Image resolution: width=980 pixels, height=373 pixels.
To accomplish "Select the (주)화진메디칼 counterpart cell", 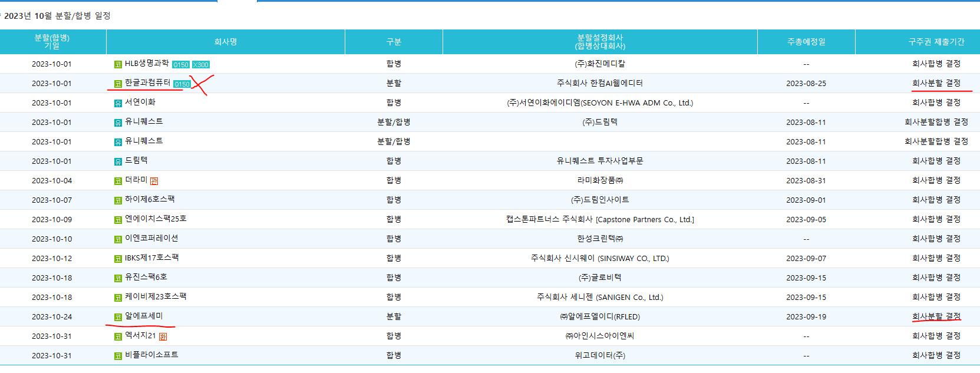I will point(600,64).
